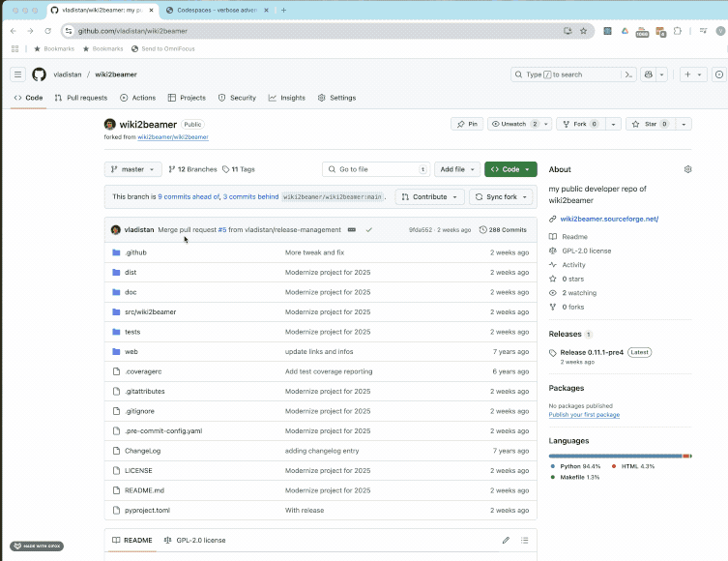Viewport: 728px width, 561px height.
Task: View 288 Commits history
Action: (503, 230)
